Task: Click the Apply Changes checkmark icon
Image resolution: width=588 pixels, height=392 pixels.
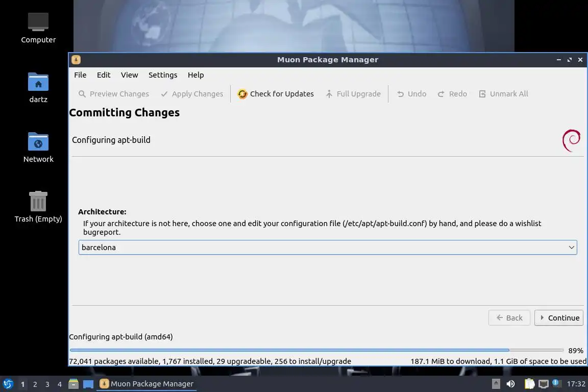Action: tap(164, 94)
